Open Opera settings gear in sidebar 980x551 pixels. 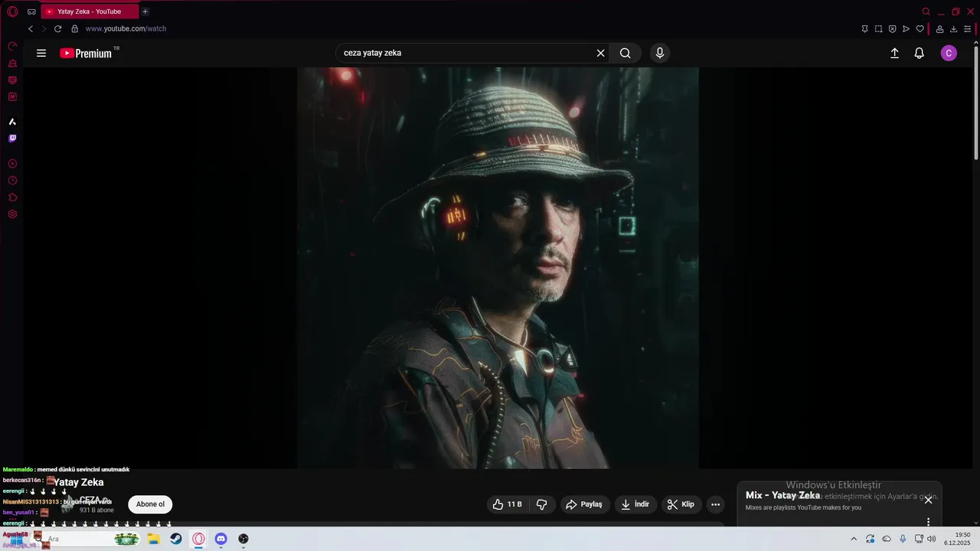pos(12,214)
